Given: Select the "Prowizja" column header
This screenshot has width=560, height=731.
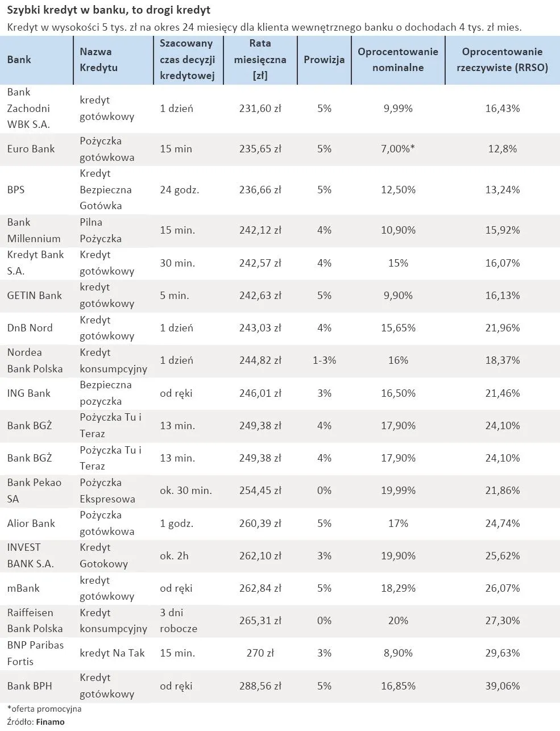Looking at the screenshot, I should pyautogui.click(x=324, y=60).
